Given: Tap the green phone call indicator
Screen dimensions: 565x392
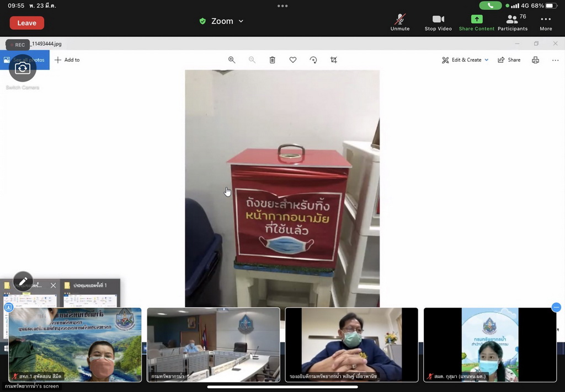Looking at the screenshot, I should pyautogui.click(x=491, y=6).
